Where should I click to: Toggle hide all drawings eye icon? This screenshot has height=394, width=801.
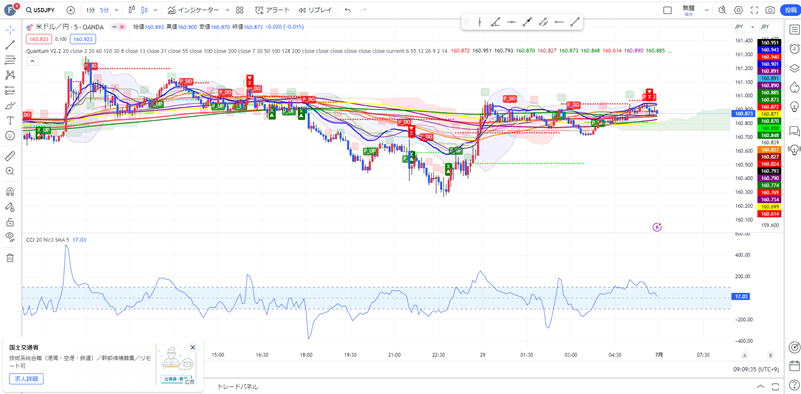(x=10, y=236)
